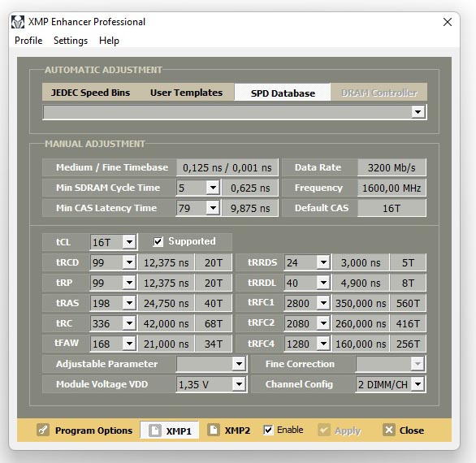Click the Program Options wrench icon
This screenshot has width=476, height=463.
43,430
